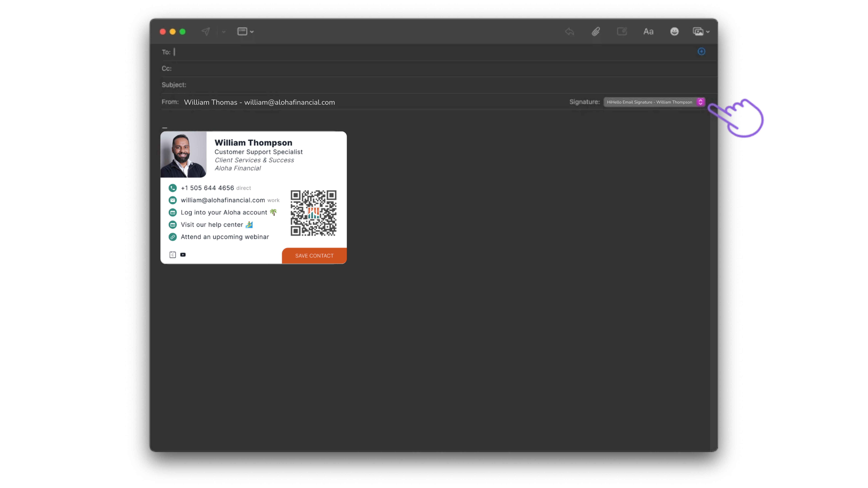Screen dimensions: 868x488
Task: Open the Attend an upcoming webinar link
Action: click(225, 237)
